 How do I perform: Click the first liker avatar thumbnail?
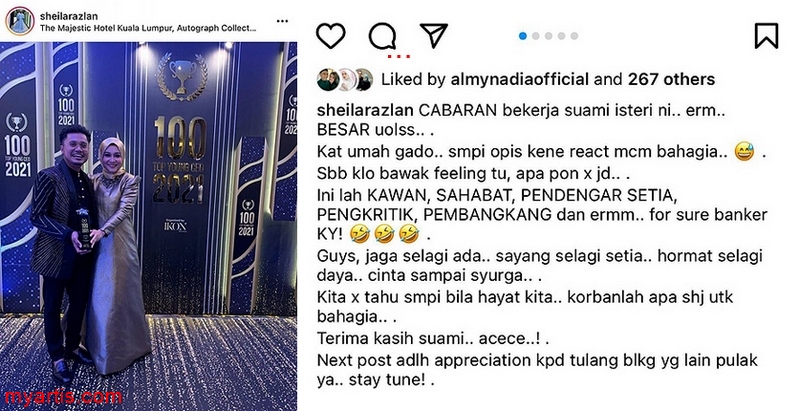tap(327, 80)
